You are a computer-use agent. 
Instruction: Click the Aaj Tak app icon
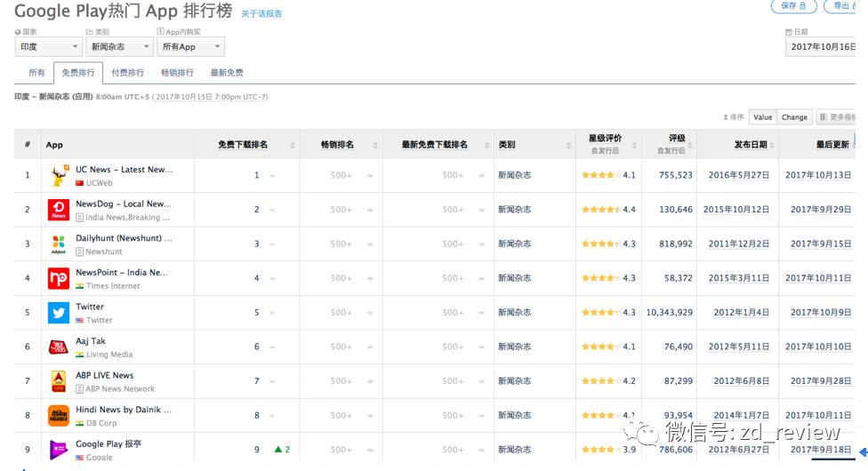(59, 347)
